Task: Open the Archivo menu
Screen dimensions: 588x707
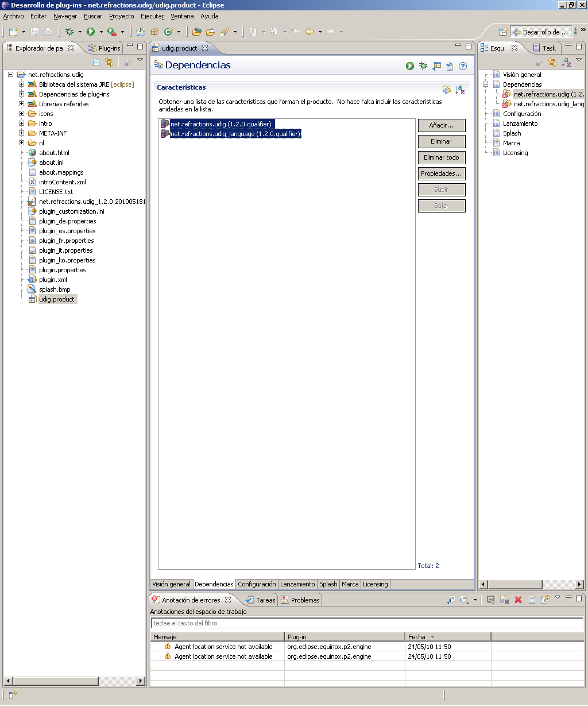Action: [x=14, y=16]
